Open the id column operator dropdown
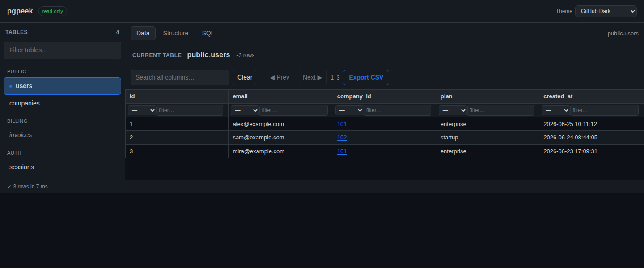The height and width of the screenshot is (268, 644). pos(142,110)
